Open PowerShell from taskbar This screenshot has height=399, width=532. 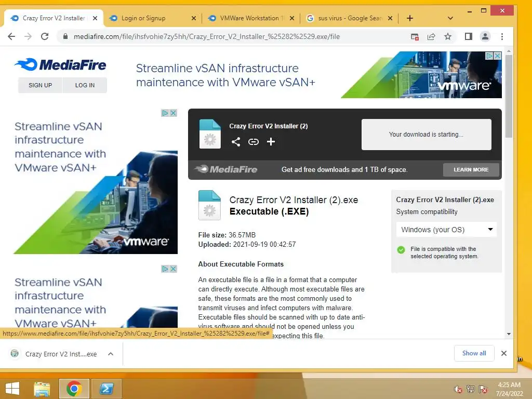click(x=106, y=389)
